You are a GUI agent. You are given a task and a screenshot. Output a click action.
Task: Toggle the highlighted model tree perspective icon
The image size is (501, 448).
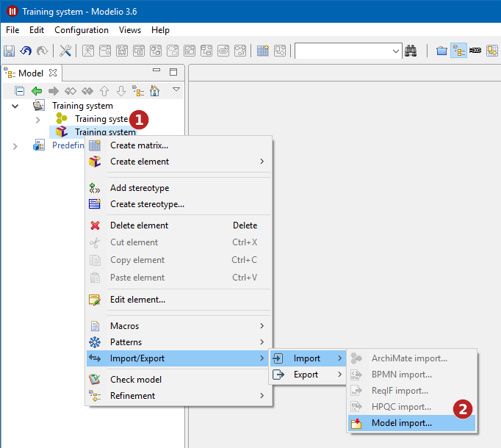pos(458,51)
